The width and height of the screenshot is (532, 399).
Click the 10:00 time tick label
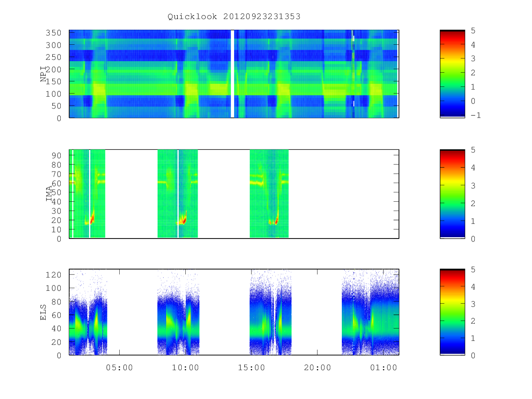(x=185, y=368)
